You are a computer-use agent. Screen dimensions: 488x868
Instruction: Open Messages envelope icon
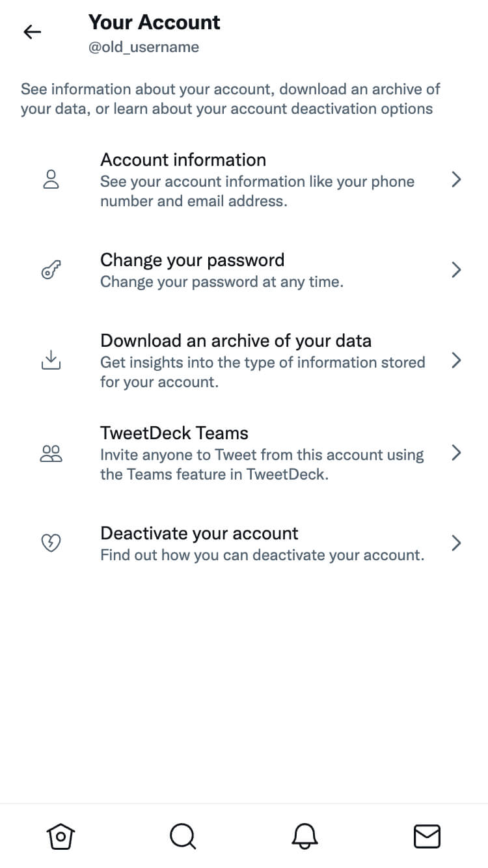pos(427,835)
